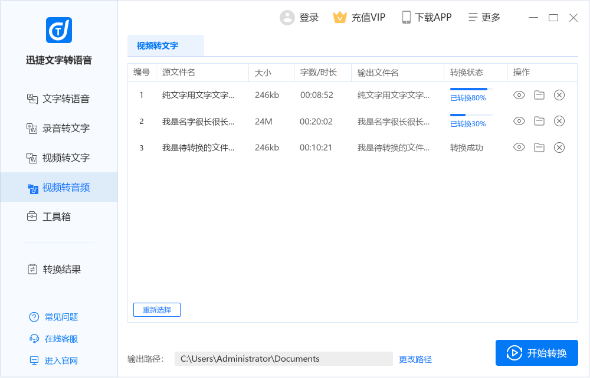The width and height of the screenshot is (590, 378).
Task: Preview row 2 with the eye icon
Action: click(x=519, y=121)
